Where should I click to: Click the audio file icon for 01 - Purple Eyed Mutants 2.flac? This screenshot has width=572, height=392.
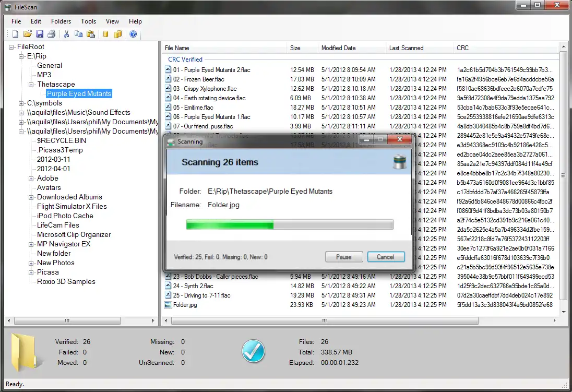(168, 69)
